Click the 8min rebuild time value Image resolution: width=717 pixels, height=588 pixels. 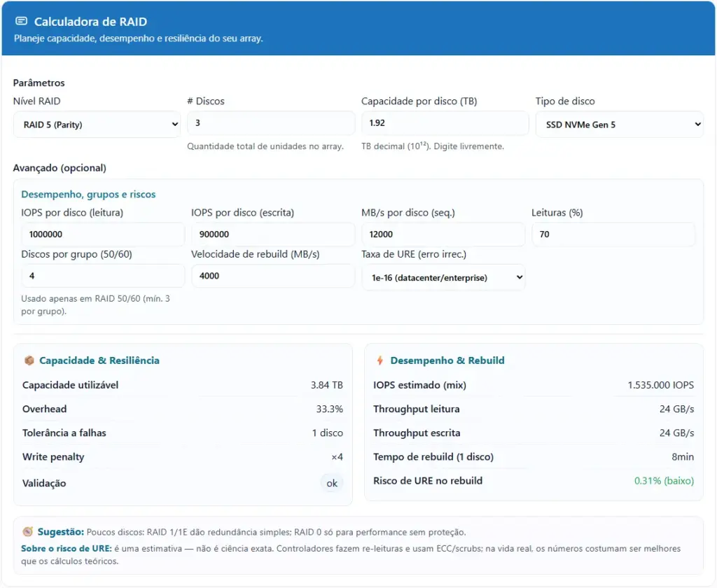click(x=682, y=457)
